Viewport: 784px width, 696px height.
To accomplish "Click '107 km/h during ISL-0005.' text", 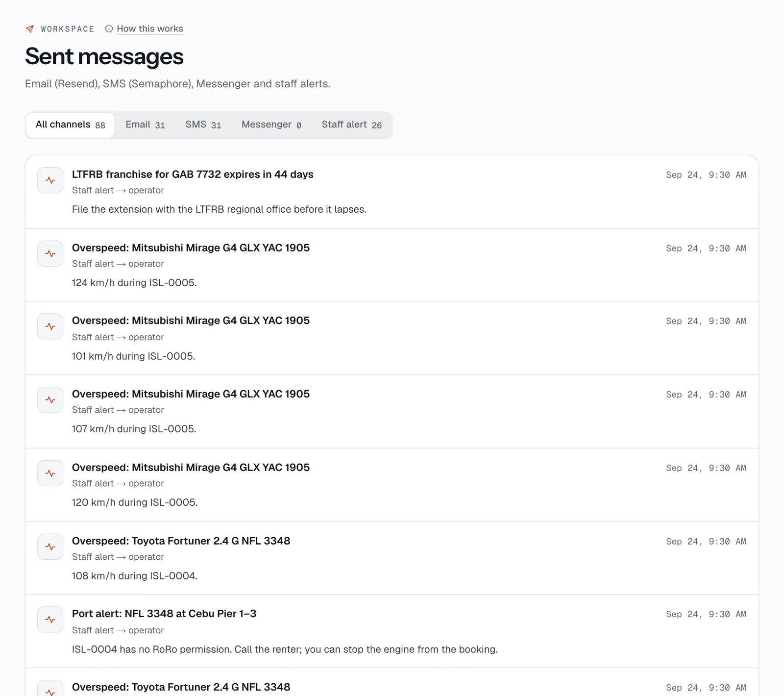I will pos(134,429).
